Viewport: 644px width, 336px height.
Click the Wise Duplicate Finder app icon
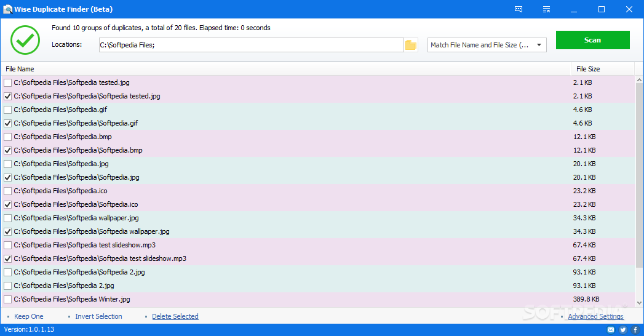point(7,9)
